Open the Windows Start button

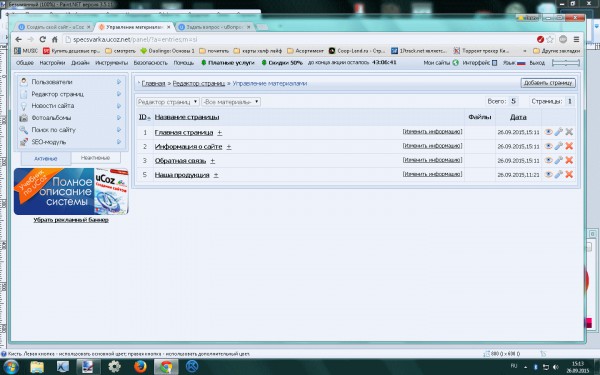tap(10, 367)
